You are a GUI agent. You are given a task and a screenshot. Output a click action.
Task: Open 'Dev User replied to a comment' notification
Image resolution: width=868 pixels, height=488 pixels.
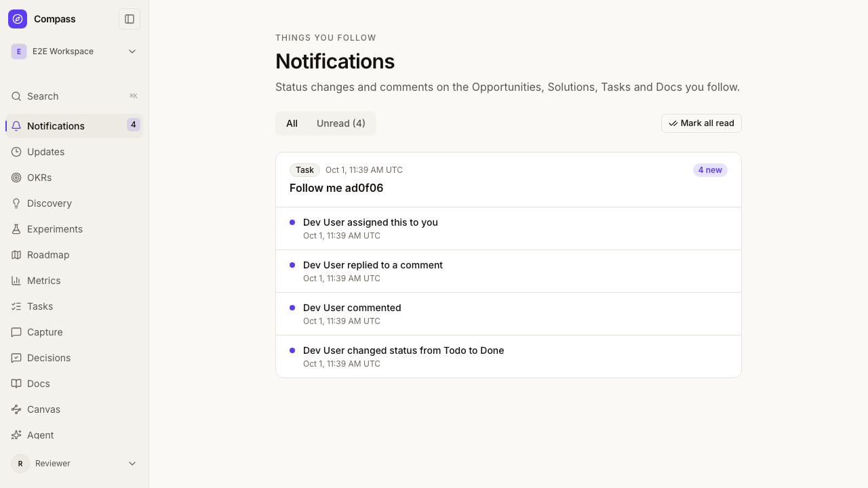[x=509, y=271]
